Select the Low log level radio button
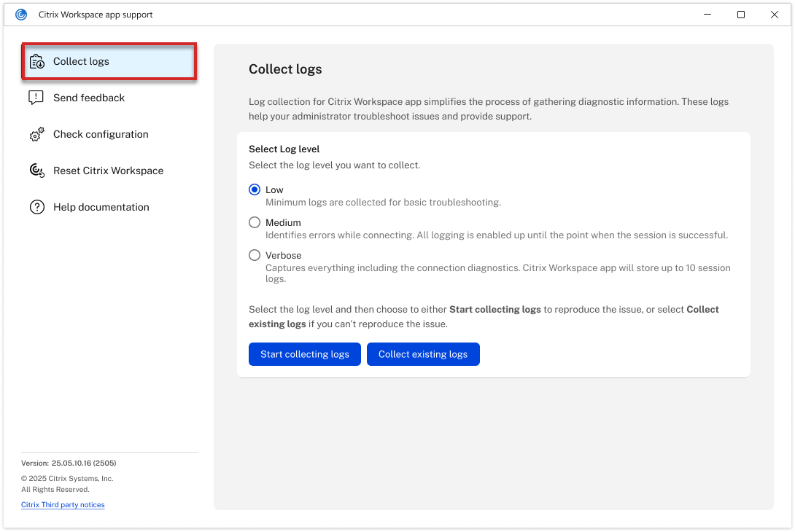This screenshot has height=532, width=795. pos(255,189)
